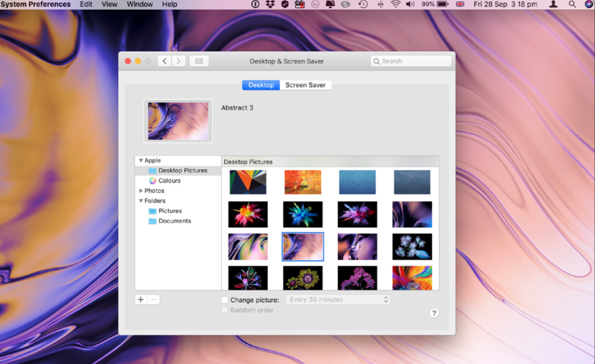
Task: Add a folder with the plus button
Action: point(141,300)
